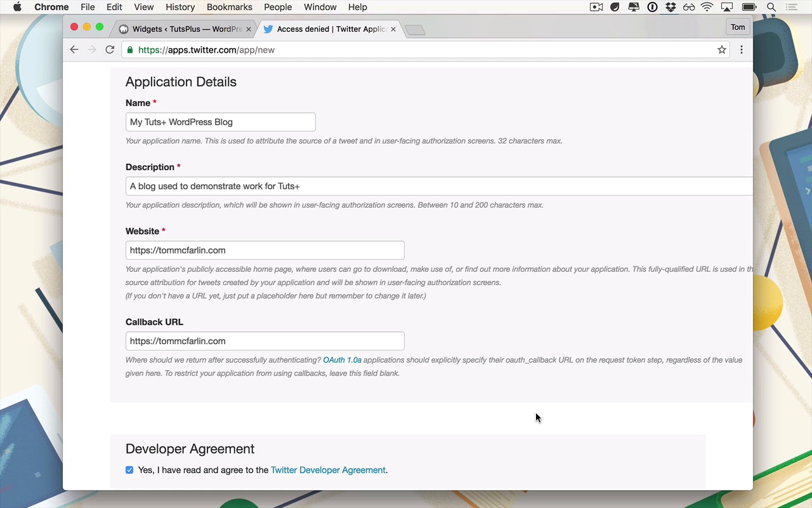Open the Edit menu
Image resolution: width=812 pixels, height=508 pixels.
pos(114,7)
